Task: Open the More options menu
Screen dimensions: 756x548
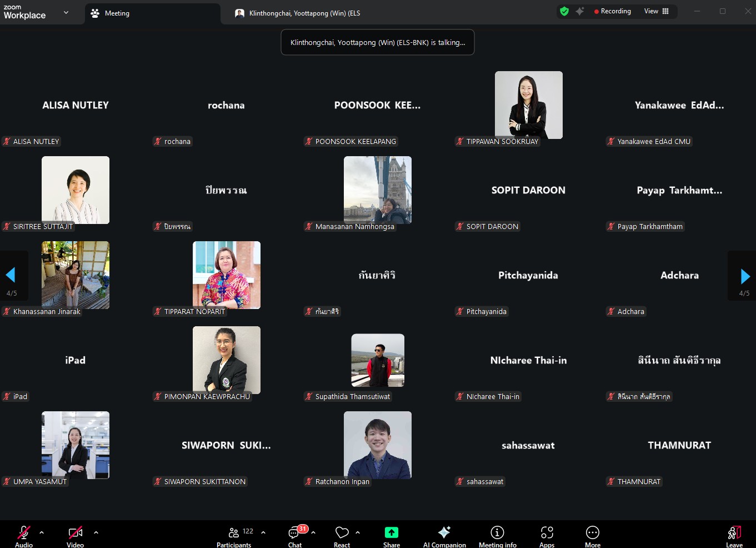Action: point(592,536)
